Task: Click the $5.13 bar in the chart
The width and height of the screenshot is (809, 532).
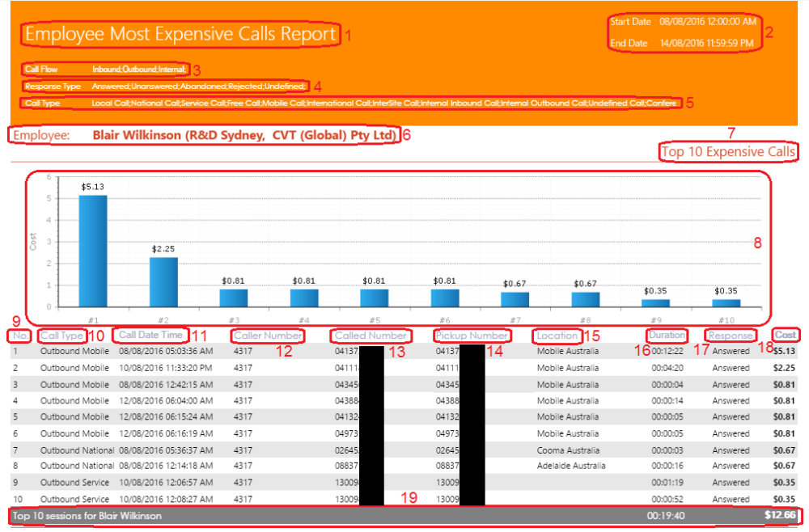Action: pyautogui.click(x=93, y=251)
